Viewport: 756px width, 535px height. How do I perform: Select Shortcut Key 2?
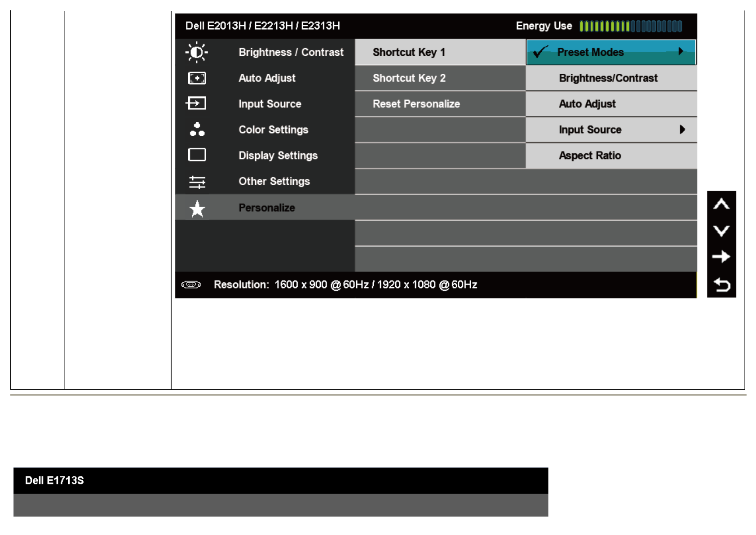(440, 78)
